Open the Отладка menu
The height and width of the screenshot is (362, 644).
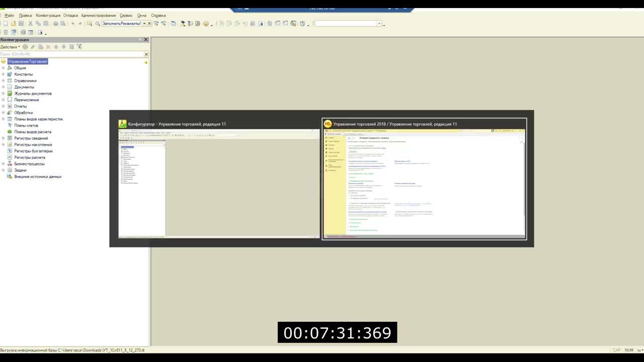(x=70, y=16)
